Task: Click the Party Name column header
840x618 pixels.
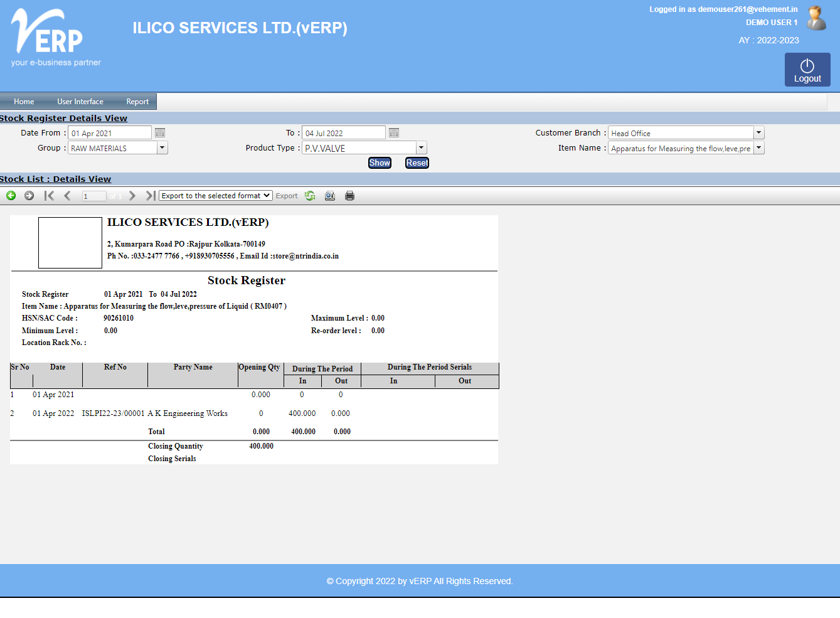Action: [193, 367]
